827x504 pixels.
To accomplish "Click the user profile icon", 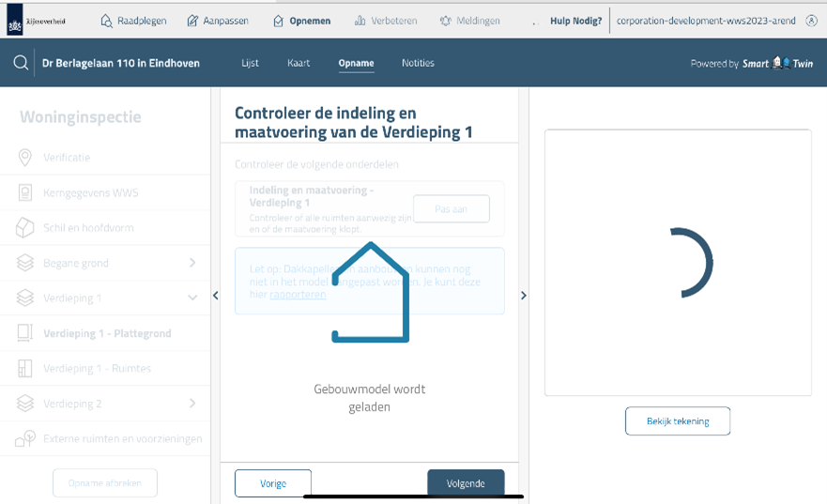I will pos(812,20).
